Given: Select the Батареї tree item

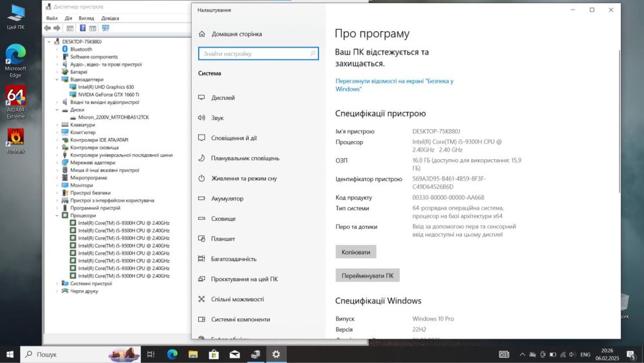Looking at the screenshot, I should [x=79, y=72].
